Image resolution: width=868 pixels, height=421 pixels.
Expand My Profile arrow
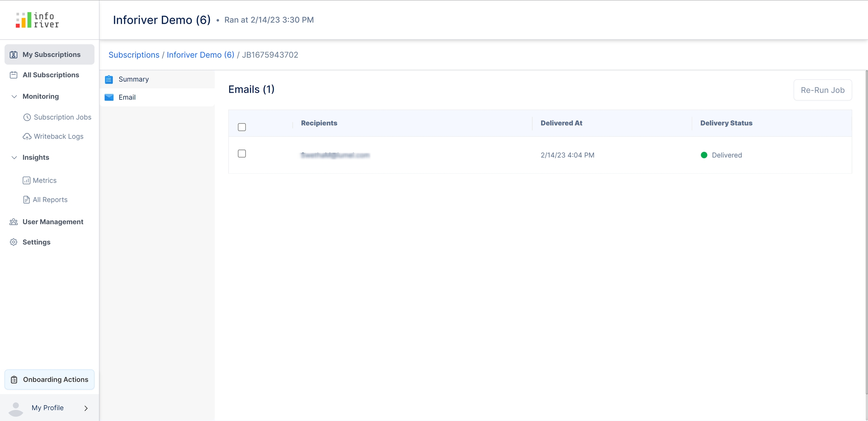tap(86, 408)
